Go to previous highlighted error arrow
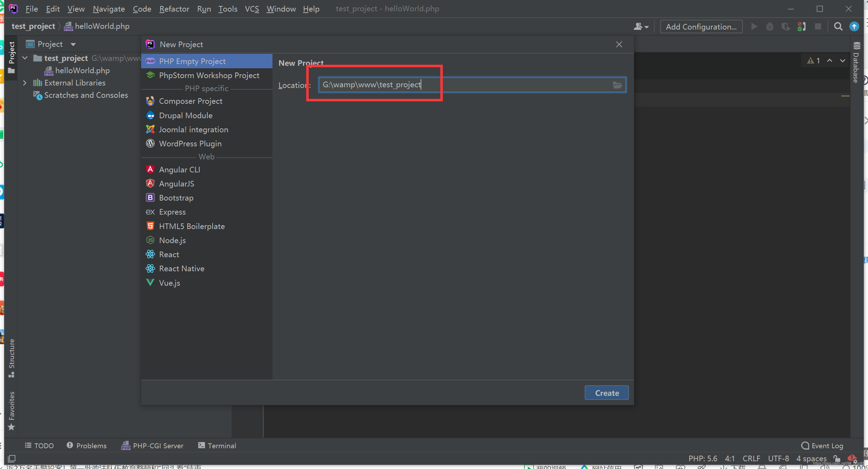This screenshot has width=868, height=469. 830,61
